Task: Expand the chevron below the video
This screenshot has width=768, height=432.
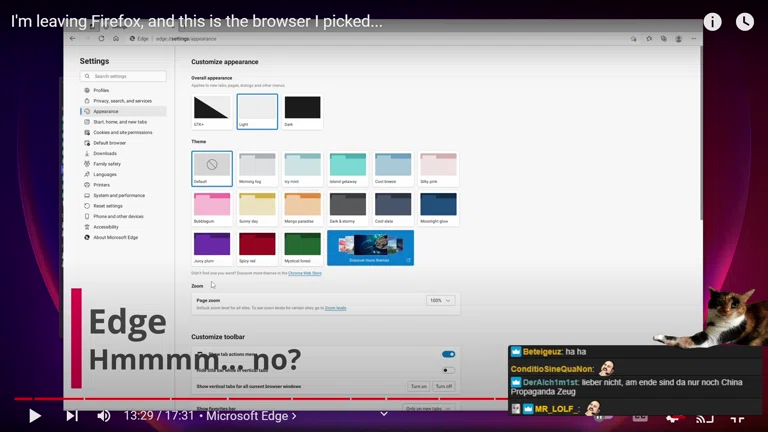Action: point(383,414)
